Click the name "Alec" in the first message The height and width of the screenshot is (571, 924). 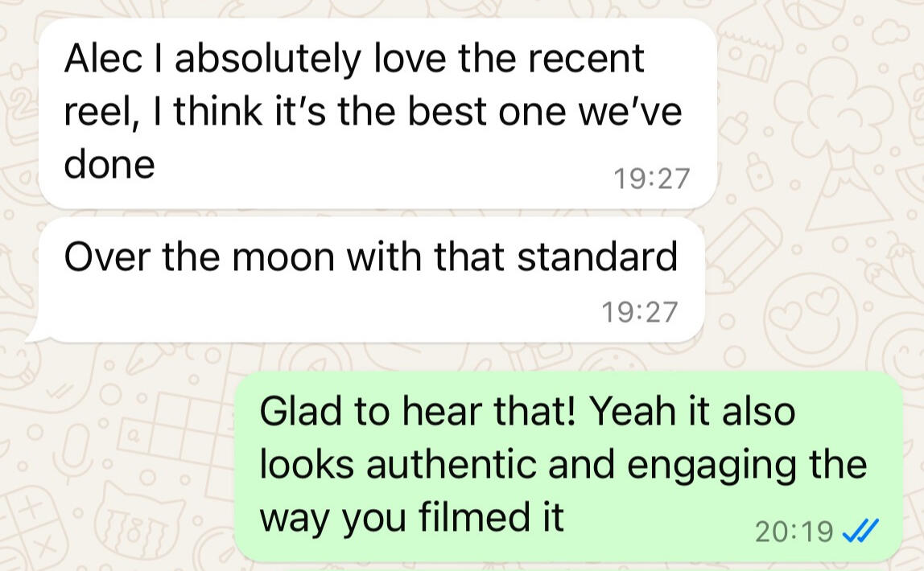(104, 58)
